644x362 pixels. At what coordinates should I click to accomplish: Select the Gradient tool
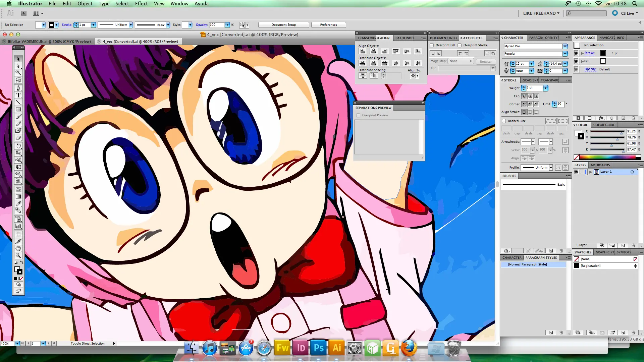pos(18,196)
